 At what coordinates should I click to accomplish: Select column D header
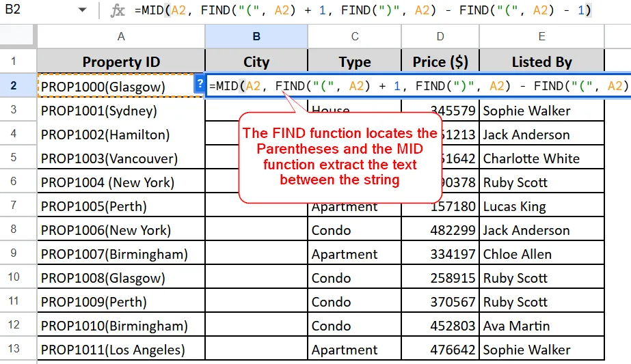click(440, 37)
